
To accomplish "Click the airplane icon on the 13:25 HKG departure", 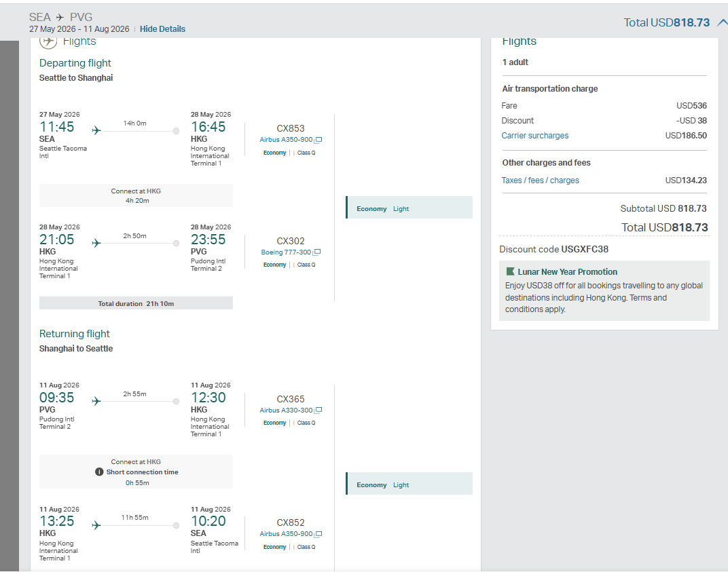I will 96,525.
